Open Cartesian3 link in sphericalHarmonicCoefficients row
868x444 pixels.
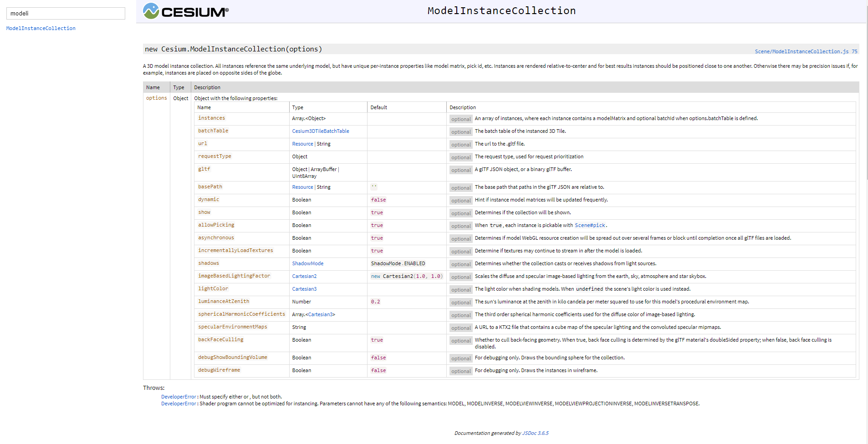coord(321,314)
